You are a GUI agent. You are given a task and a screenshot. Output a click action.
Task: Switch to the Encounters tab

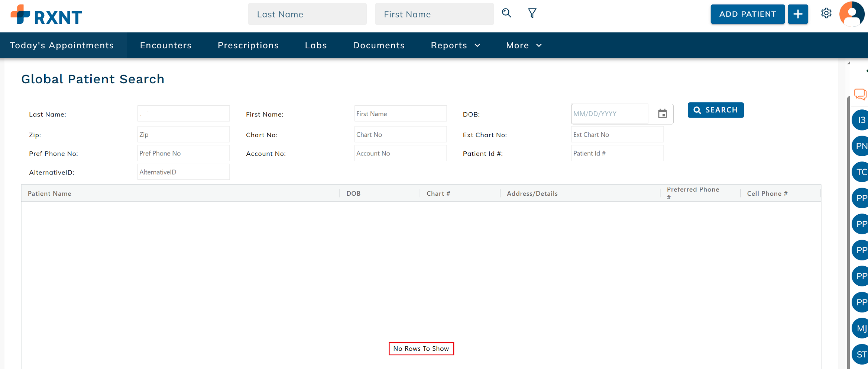166,45
